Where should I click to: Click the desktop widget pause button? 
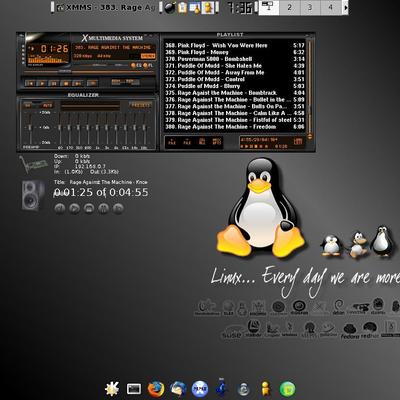click(x=104, y=208)
